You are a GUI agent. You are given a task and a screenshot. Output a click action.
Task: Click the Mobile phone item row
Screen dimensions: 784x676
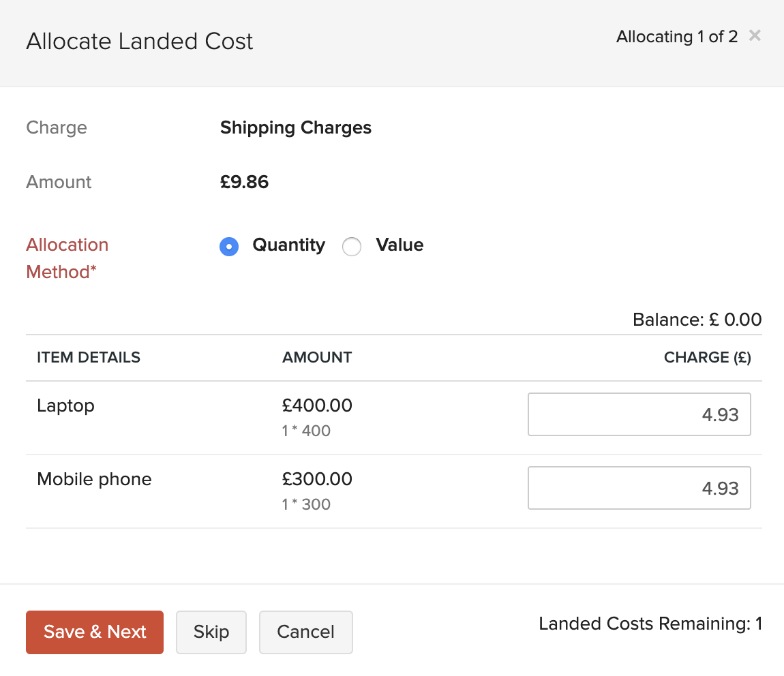94,479
